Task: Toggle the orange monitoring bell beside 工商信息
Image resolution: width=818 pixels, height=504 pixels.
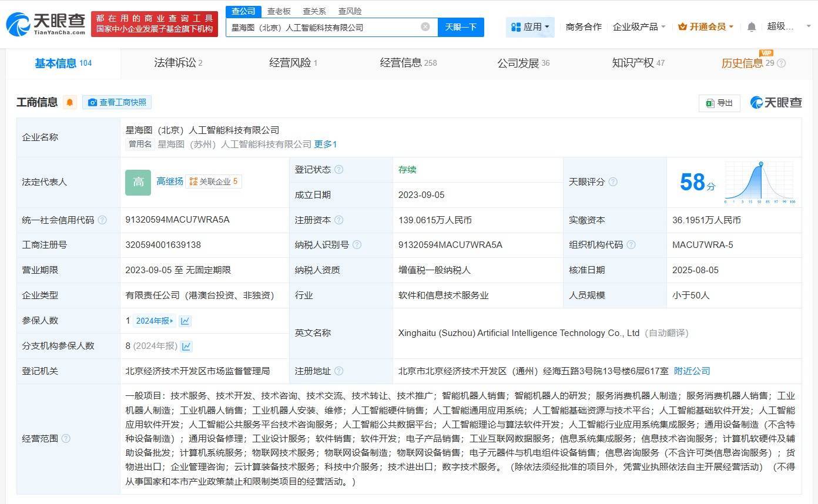Action: pos(69,102)
